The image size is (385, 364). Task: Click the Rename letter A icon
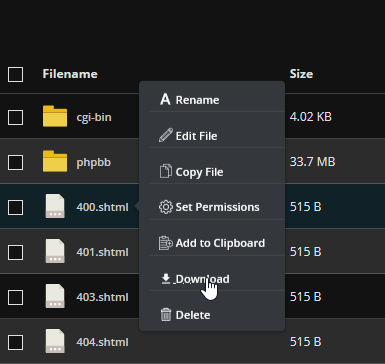[x=165, y=99]
